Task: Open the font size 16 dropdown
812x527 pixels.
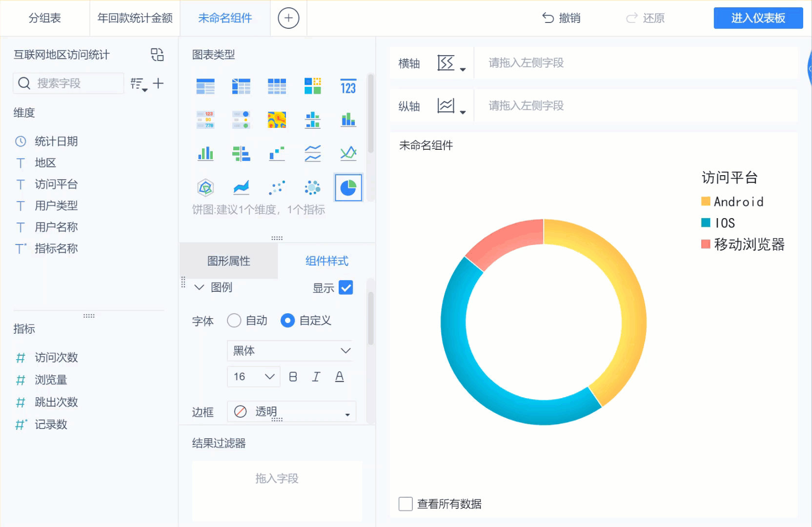Action: 254,377
